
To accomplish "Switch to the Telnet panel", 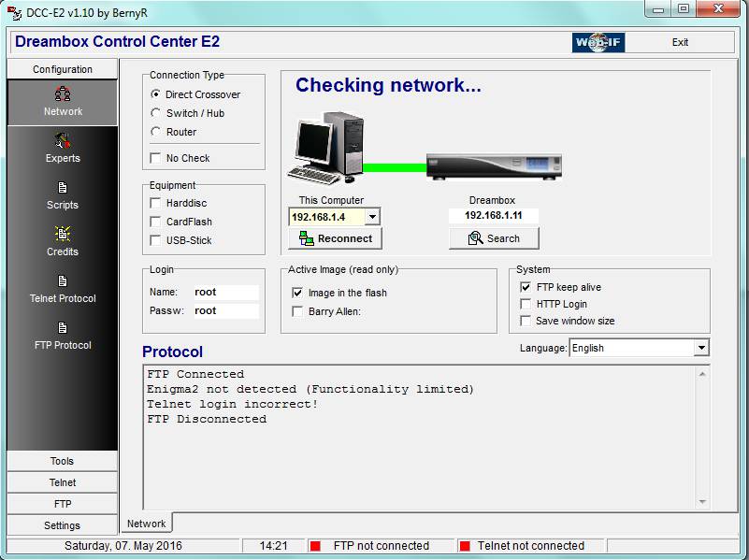I will pyautogui.click(x=62, y=482).
